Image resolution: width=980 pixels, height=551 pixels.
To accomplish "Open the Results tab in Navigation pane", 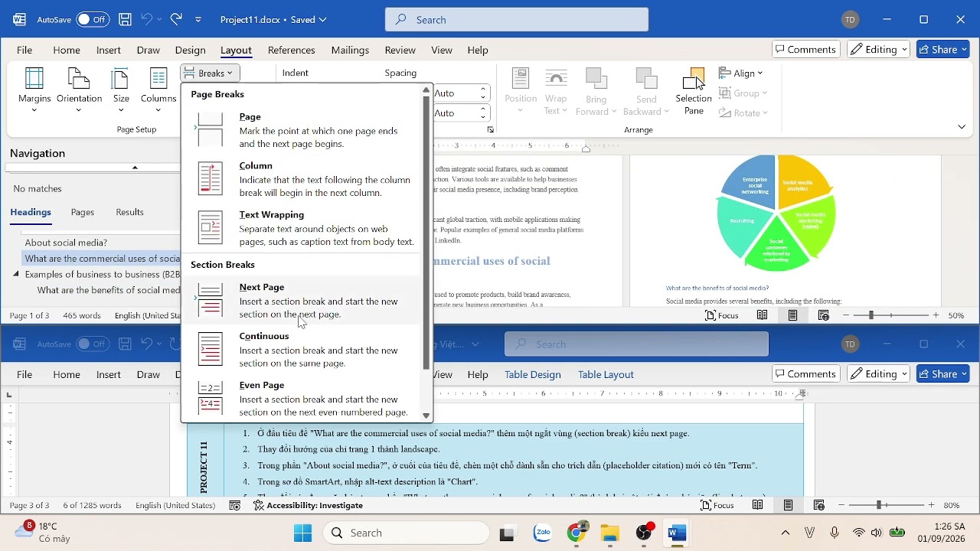I will point(129,212).
